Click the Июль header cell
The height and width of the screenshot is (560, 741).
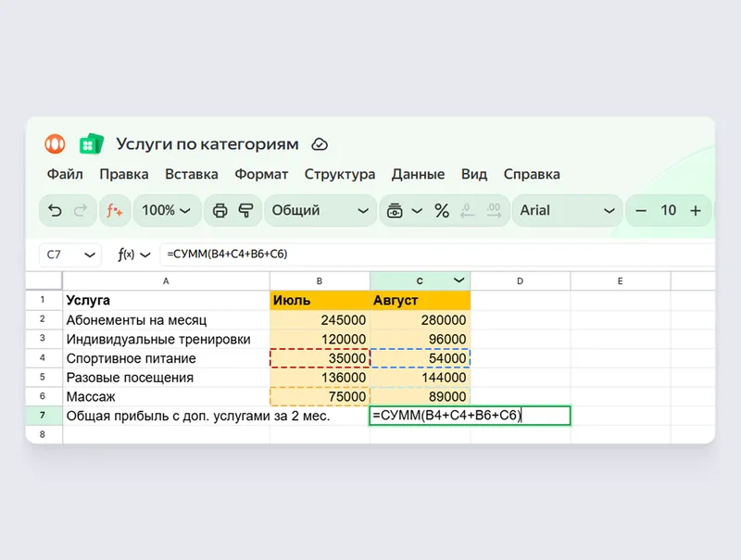[x=320, y=300]
